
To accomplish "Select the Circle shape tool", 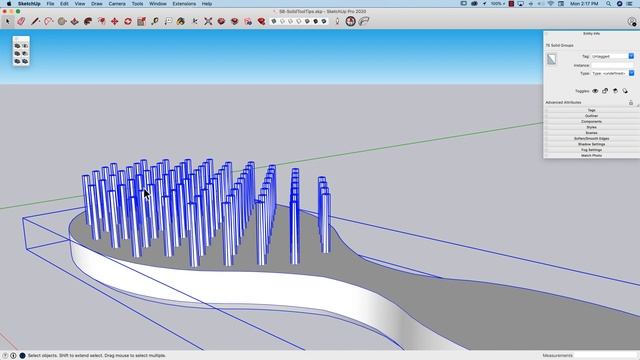I will pos(62,21).
